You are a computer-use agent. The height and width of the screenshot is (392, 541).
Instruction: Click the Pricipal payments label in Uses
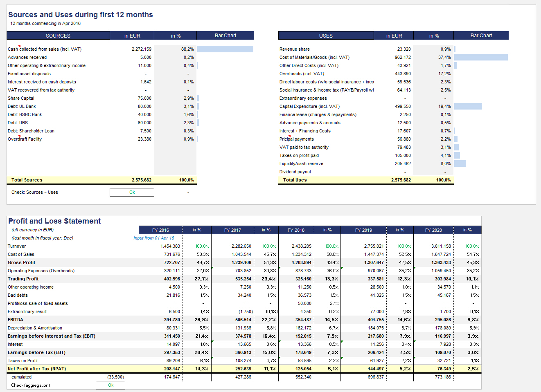(x=297, y=139)
